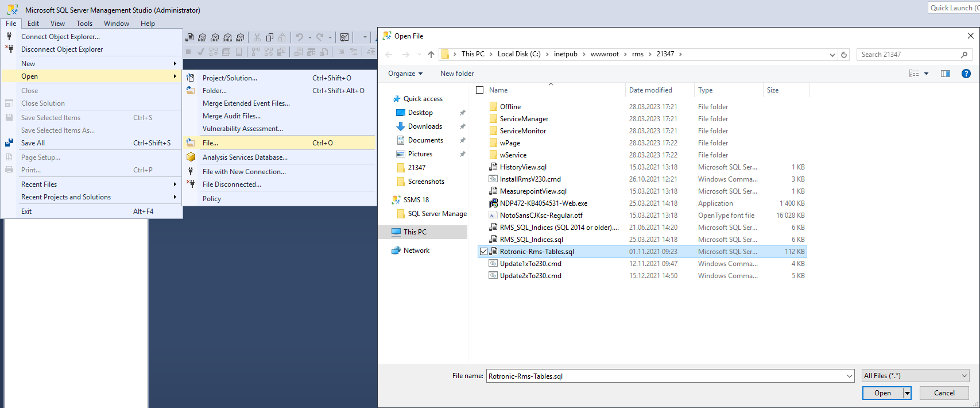Open the view options dropdown arrow
The width and height of the screenshot is (980, 408).
926,74
